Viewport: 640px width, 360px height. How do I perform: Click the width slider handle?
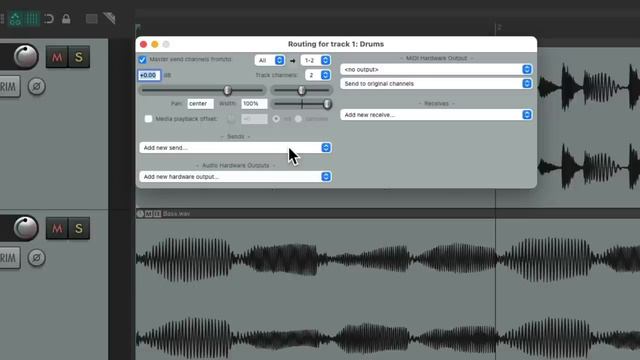click(327, 104)
